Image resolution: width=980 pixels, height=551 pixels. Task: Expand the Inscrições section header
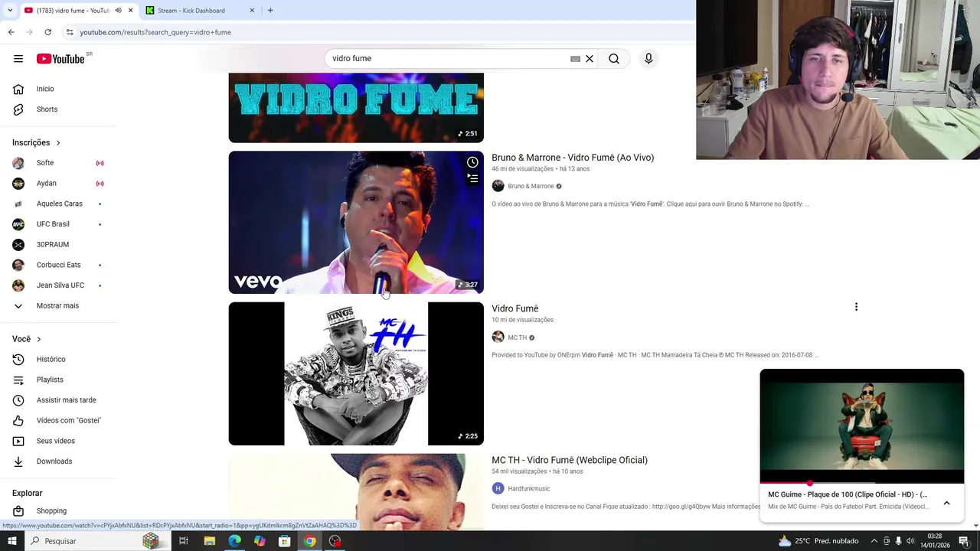pos(36,142)
